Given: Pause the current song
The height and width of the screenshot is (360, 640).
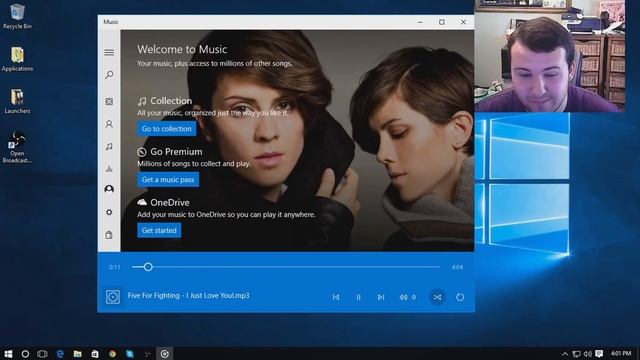Looking at the screenshot, I should tap(358, 297).
